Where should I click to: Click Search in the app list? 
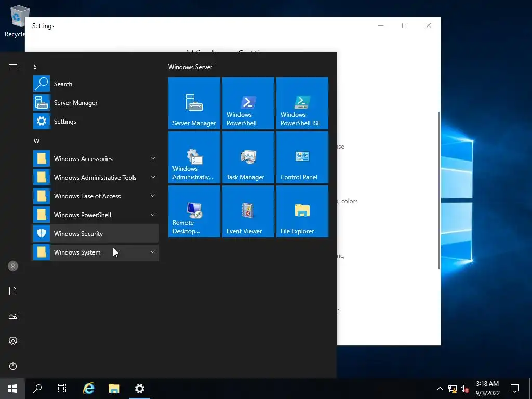pyautogui.click(x=96, y=84)
